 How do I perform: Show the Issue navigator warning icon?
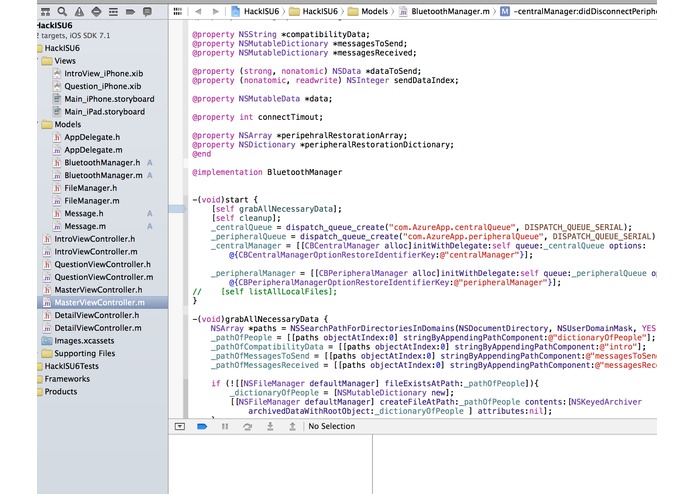coord(79,12)
